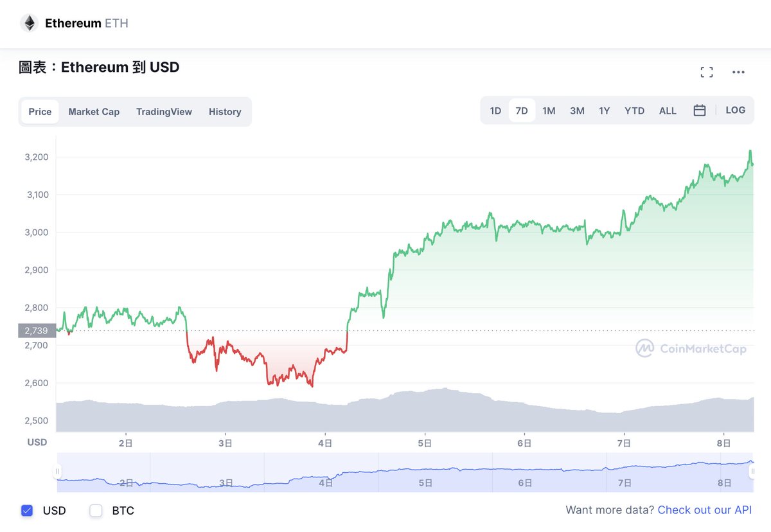The image size is (771, 532).
Task: Open the TradingView tab
Action: (x=164, y=111)
